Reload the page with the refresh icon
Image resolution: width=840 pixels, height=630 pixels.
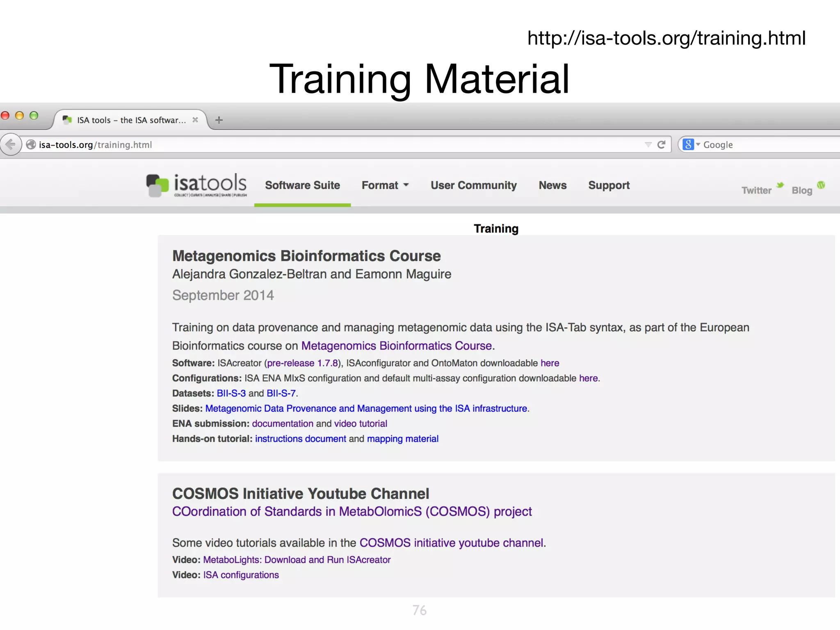[x=661, y=144]
